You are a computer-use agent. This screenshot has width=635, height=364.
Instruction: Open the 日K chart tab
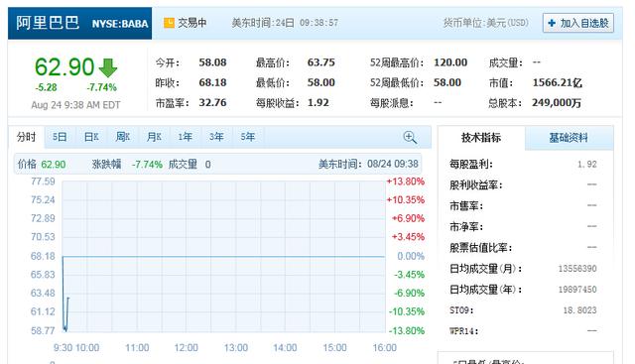coord(91,137)
